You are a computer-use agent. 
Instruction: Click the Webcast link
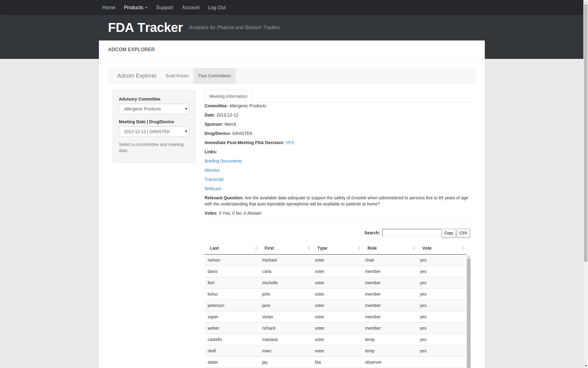213,189
